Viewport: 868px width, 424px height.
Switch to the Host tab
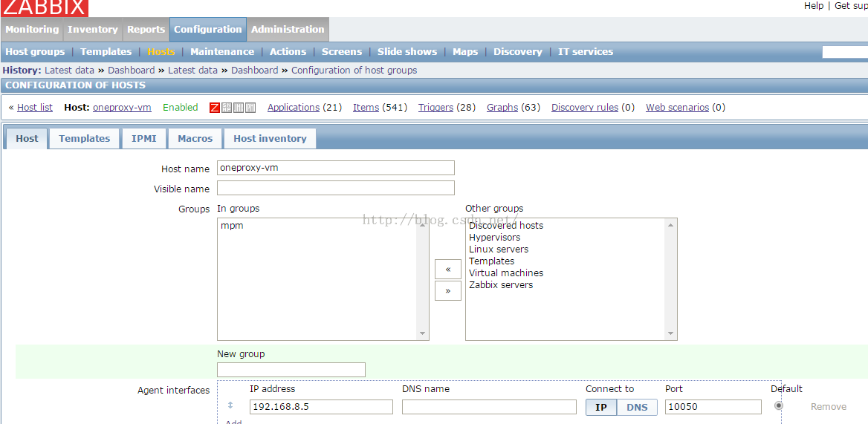point(27,138)
